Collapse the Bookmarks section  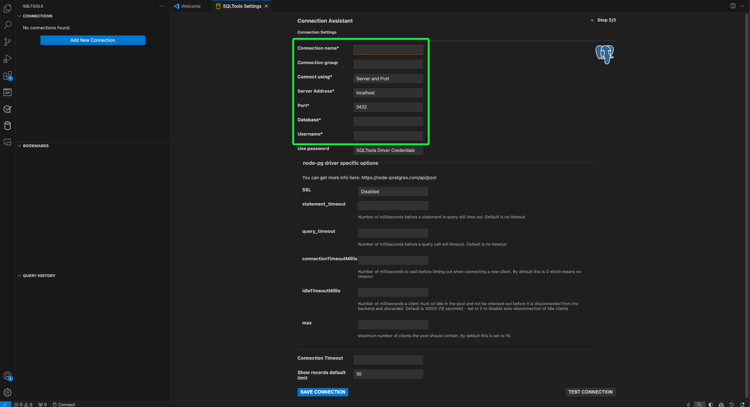click(x=35, y=145)
